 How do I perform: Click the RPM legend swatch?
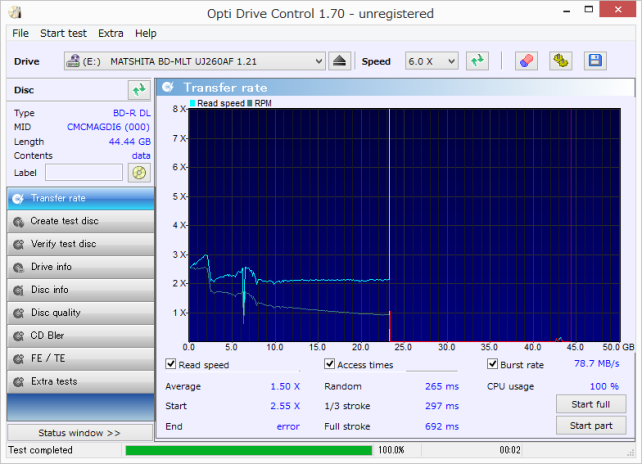click(249, 103)
